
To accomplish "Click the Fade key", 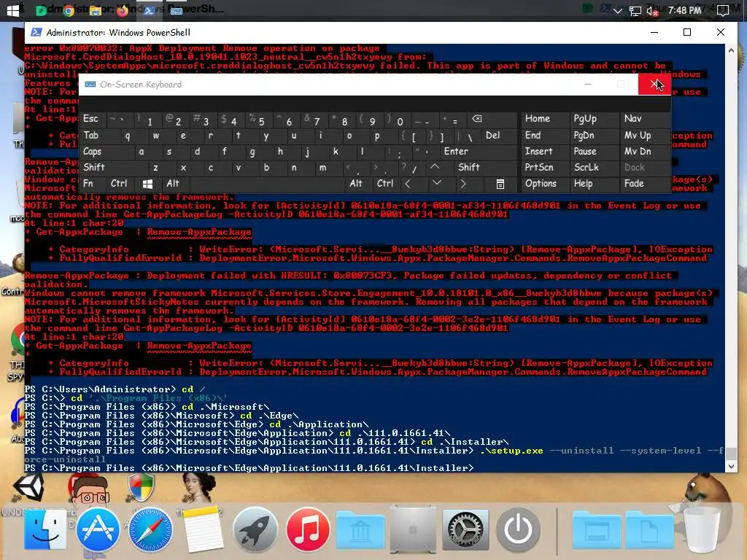I will 645,184.
